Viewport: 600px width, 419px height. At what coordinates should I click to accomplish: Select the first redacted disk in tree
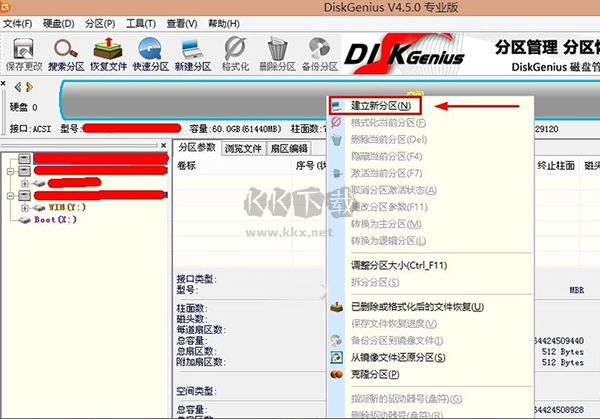pyautogui.click(x=101, y=158)
